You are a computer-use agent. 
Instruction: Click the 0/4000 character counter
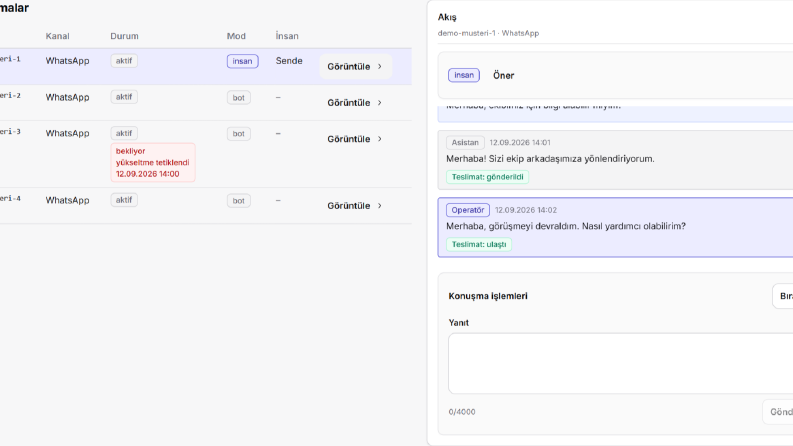click(462, 412)
